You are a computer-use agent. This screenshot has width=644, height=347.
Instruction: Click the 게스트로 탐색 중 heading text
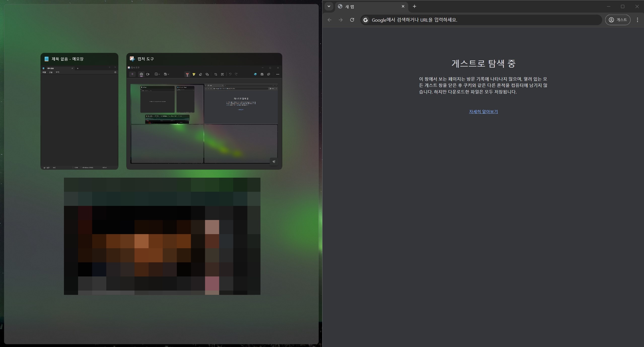click(x=483, y=63)
